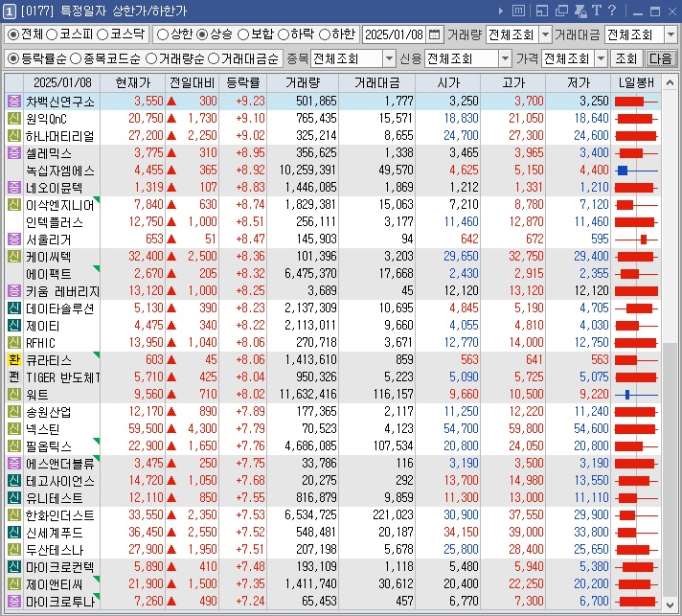Screen dimensions: 682x616
Task: Click stock name 인텍플러스
Action: click(x=55, y=222)
